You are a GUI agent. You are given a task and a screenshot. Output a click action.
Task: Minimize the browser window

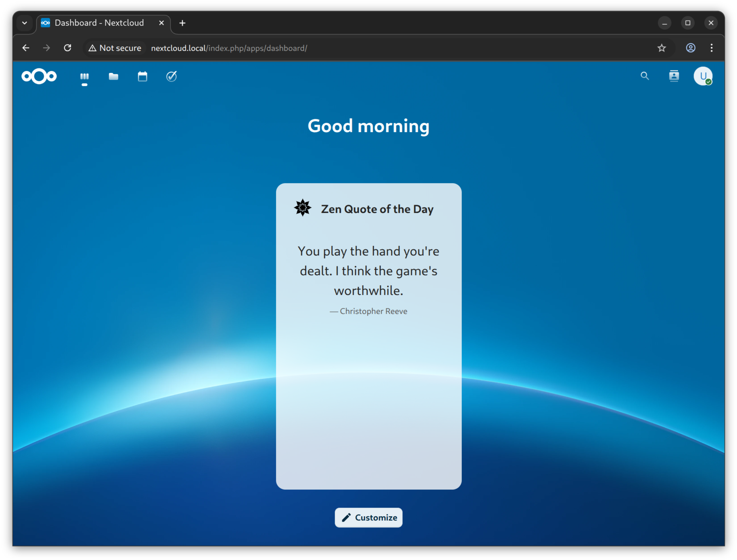pos(664,23)
